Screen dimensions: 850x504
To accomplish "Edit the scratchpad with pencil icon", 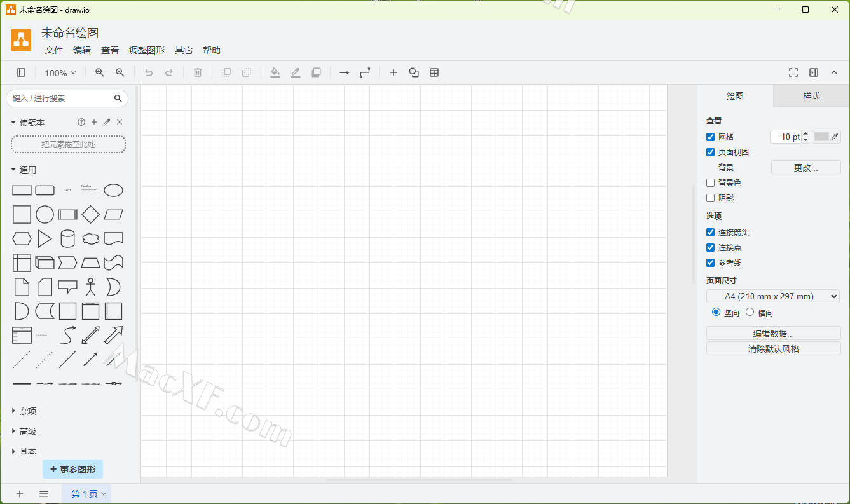I will tap(107, 122).
